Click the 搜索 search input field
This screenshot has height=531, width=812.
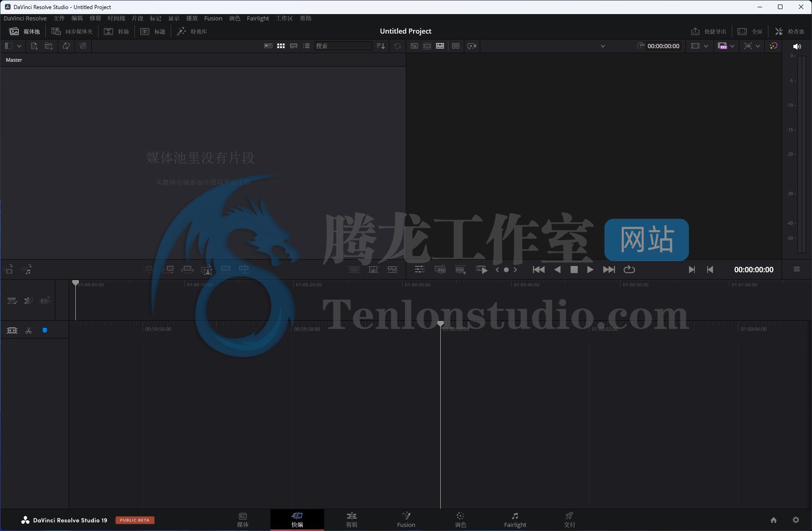pos(343,46)
